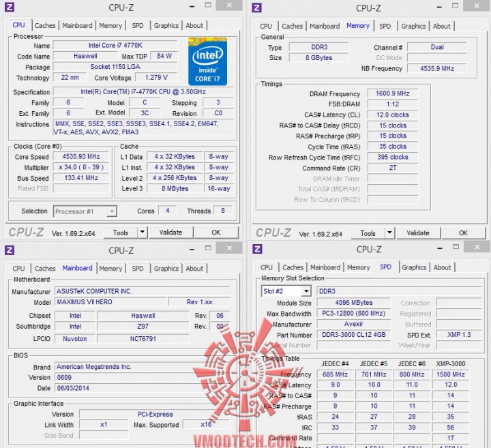Select SPD tab in Mainboard window
Viewport: 491px width, 448px height.
138,269
